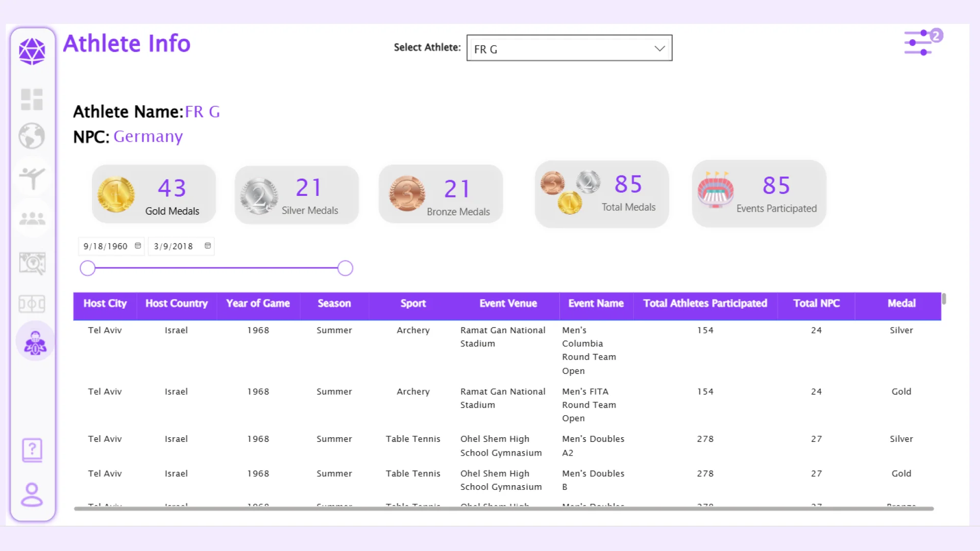Click the map search icon in sidebar

point(32,263)
